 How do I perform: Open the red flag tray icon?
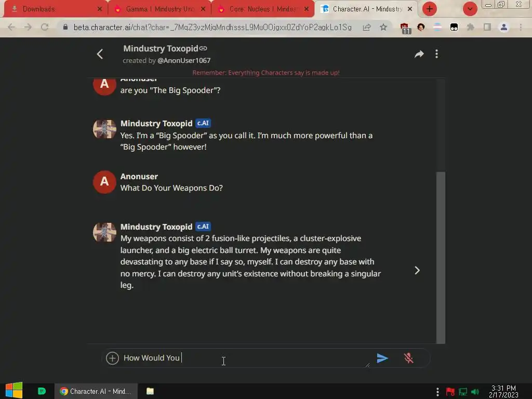coord(450,392)
